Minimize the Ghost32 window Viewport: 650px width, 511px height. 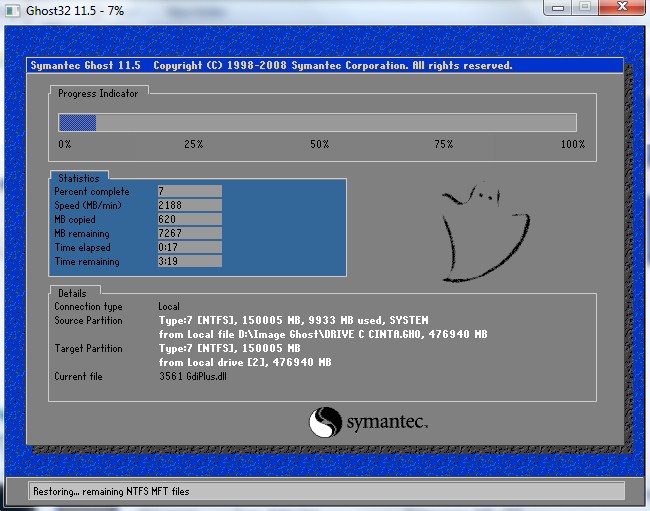click(x=558, y=7)
